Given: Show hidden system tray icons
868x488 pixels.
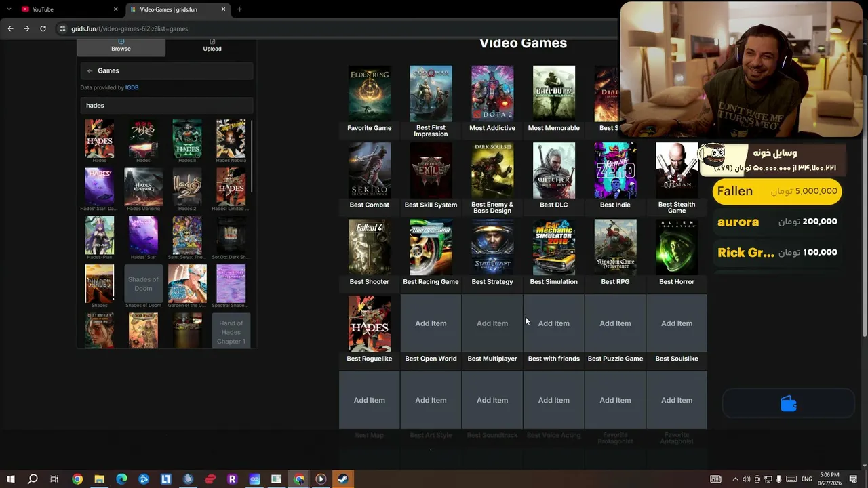Looking at the screenshot, I should click(735, 479).
